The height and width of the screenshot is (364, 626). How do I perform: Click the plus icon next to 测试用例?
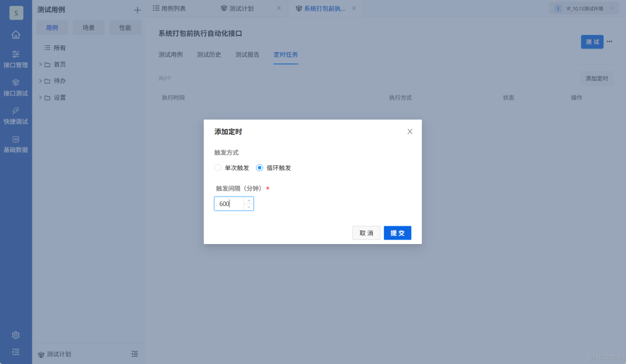(137, 10)
